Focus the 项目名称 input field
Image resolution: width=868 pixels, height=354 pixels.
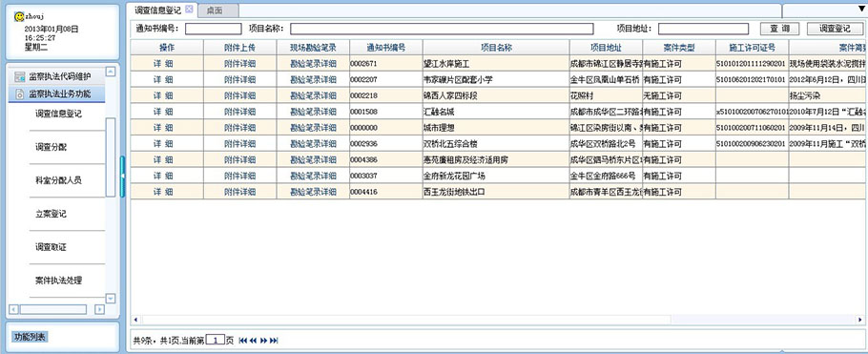coord(442,29)
